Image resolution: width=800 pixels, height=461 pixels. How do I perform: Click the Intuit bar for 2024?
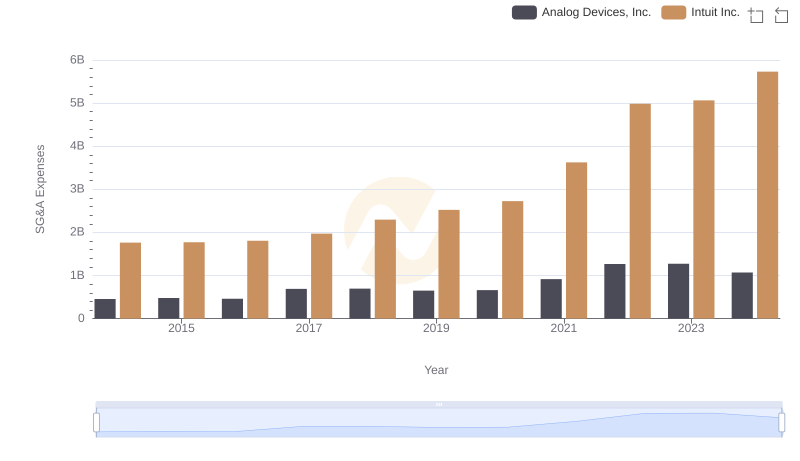(x=767, y=195)
